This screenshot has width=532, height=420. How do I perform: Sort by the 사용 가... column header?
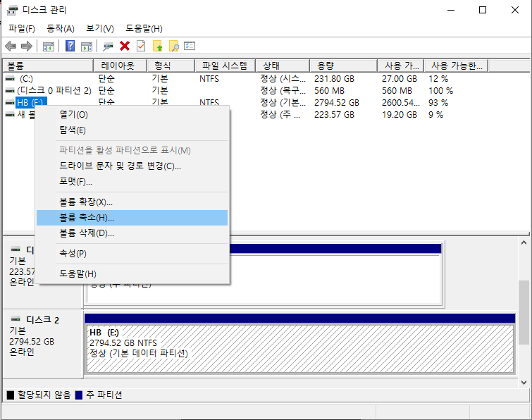click(x=401, y=66)
